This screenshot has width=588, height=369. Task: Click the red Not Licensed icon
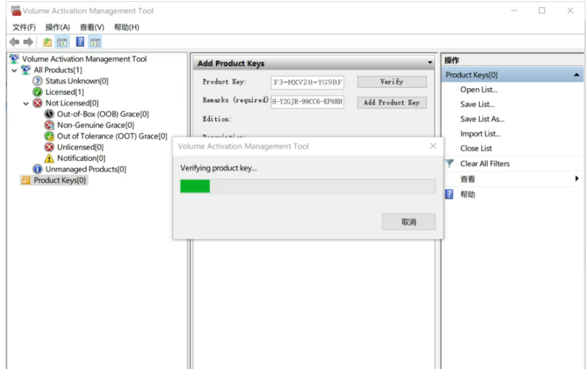pos(38,103)
